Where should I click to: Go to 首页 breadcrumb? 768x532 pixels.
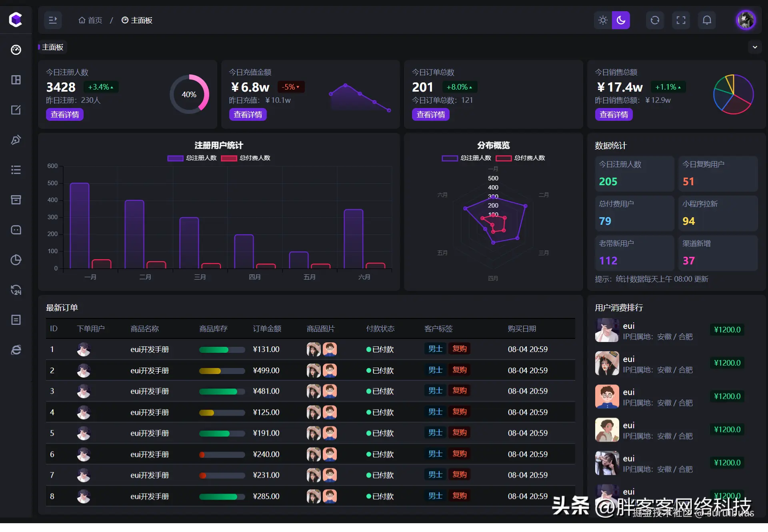(x=90, y=20)
